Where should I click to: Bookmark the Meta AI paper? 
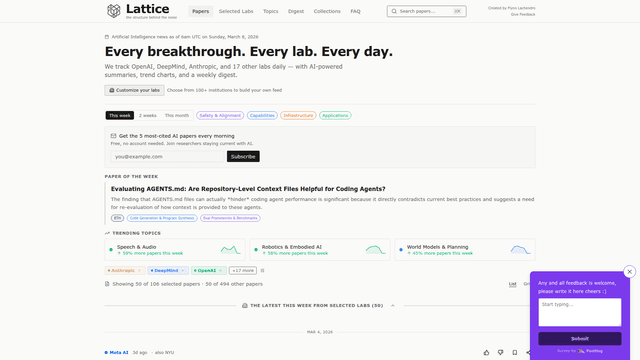515,352
